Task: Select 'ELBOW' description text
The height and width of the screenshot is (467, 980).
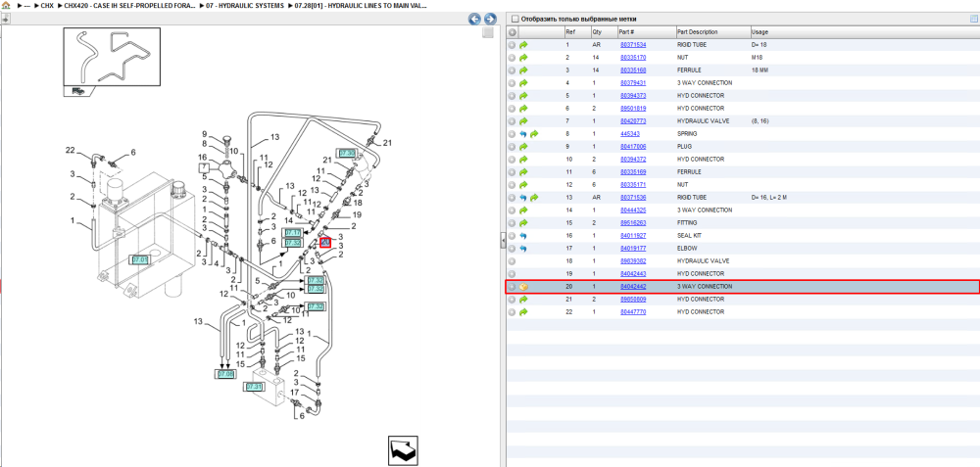Action: click(x=687, y=249)
